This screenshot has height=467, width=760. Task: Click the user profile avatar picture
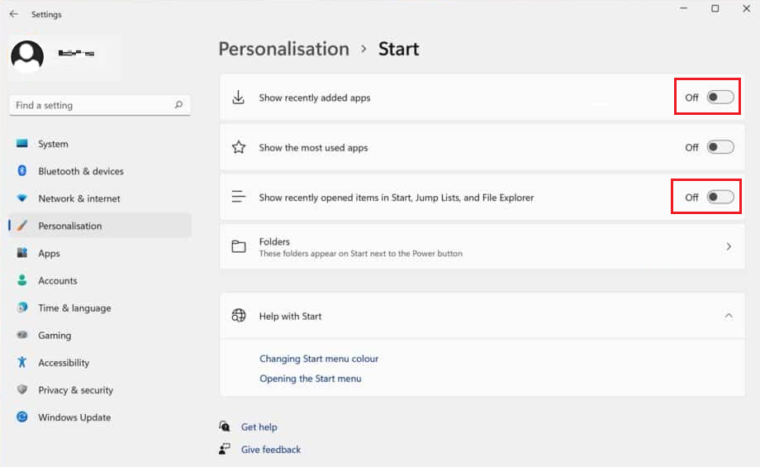(x=27, y=57)
